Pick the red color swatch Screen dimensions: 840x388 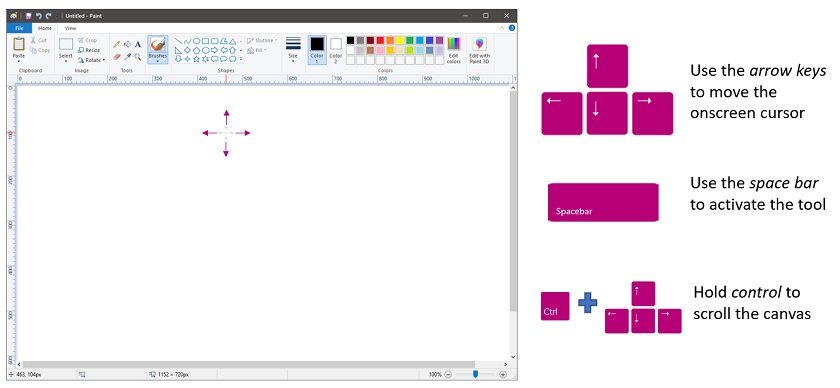(x=380, y=40)
